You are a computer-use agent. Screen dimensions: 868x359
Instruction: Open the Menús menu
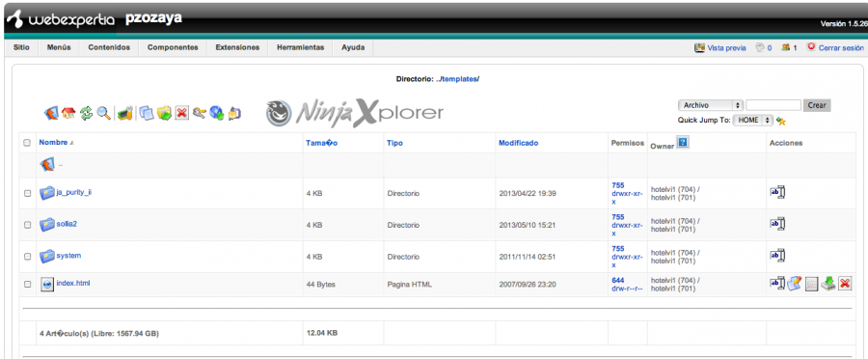pos(59,47)
